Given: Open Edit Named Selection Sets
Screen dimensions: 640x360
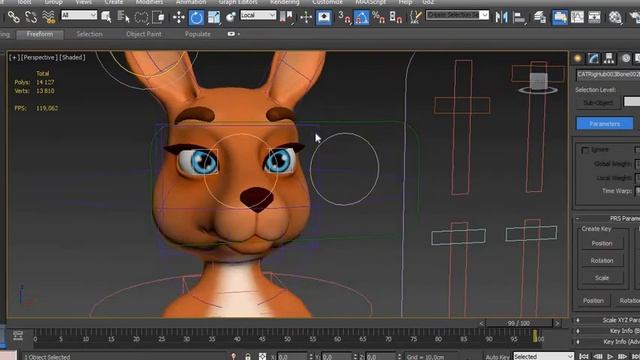Looking at the screenshot, I should tap(415, 17).
